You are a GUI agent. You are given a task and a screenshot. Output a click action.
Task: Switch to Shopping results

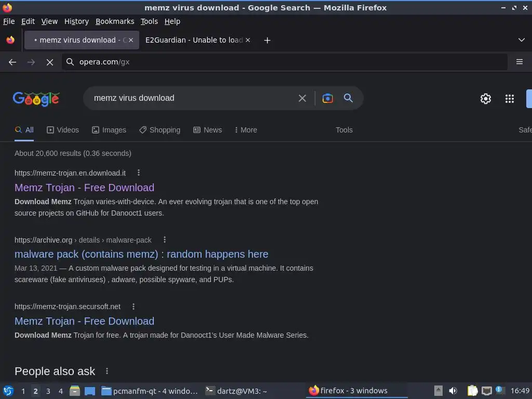coord(159,130)
